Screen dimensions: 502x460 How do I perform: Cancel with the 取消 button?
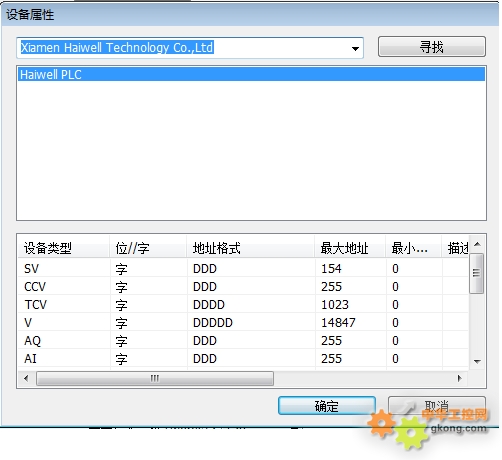pos(437,406)
